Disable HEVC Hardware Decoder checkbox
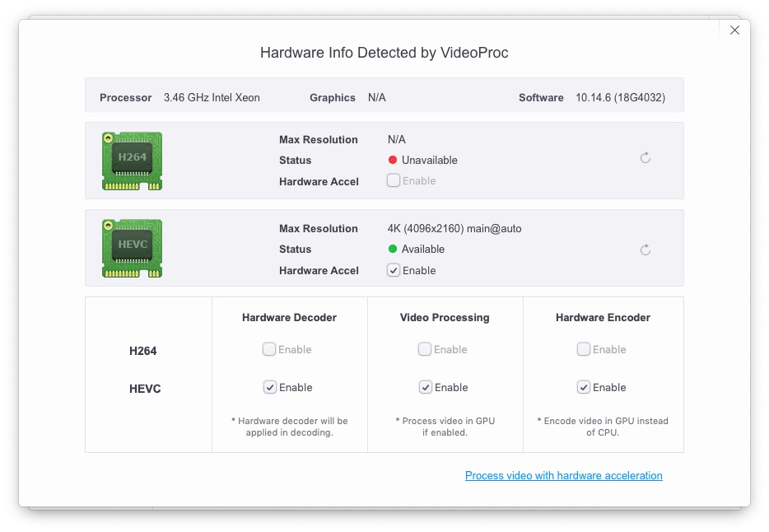This screenshot has height=532, width=769. [x=269, y=387]
